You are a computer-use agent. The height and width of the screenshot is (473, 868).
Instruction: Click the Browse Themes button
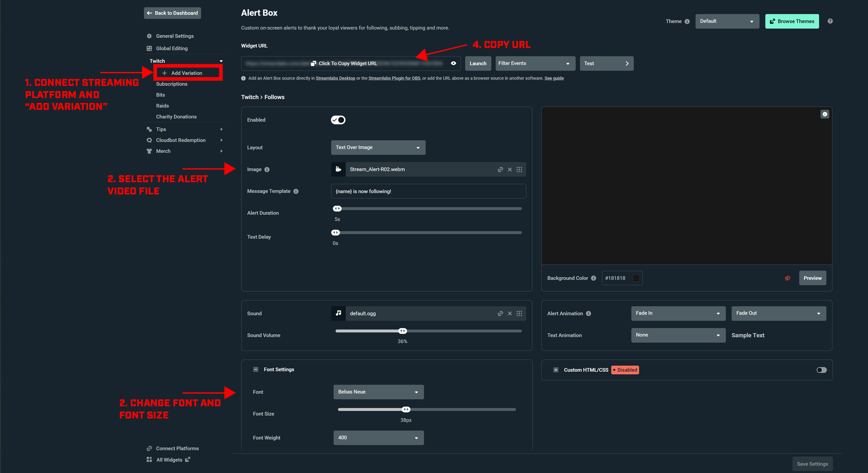(x=792, y=21)
